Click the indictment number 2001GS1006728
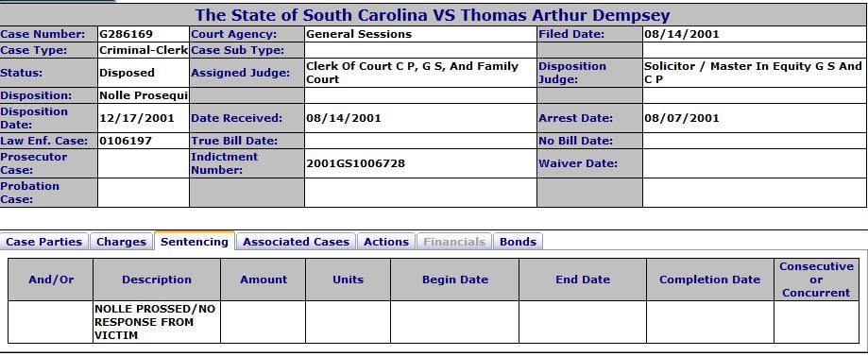 (x=355, y=163)
